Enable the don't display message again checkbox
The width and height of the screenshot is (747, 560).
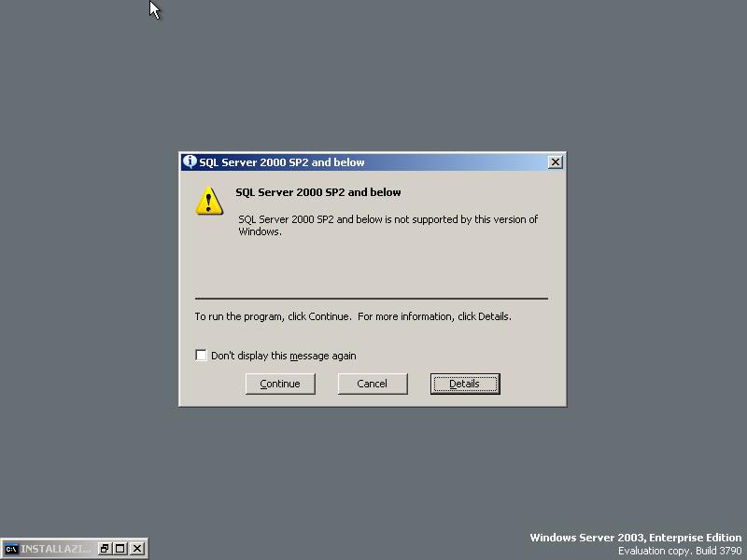(x=201, y=356)
